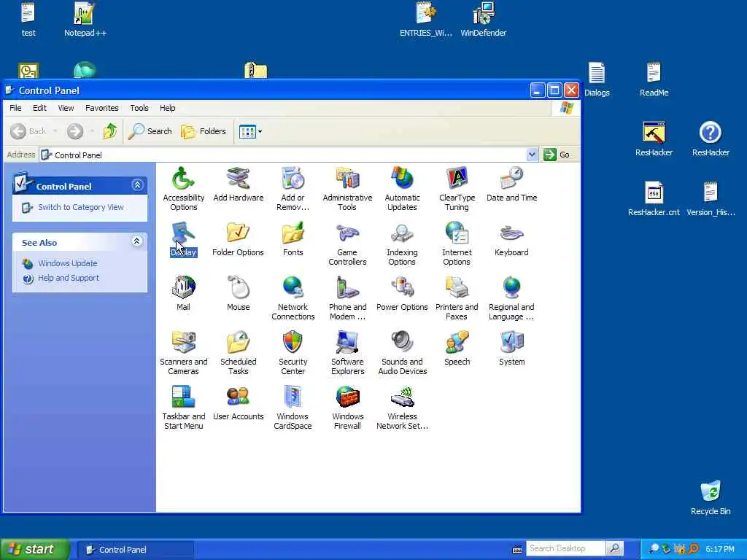Select the Mouse icon
This screenshot has width=747, height=560.
point(239,288)
